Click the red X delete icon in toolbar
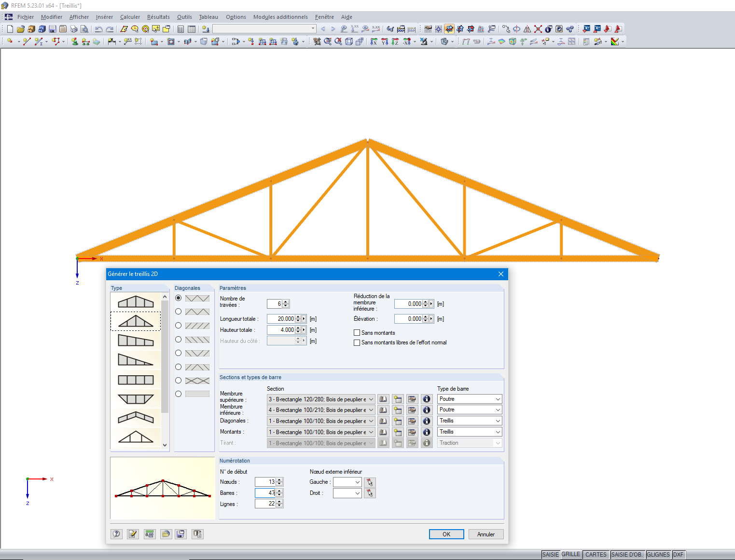The height and width of the screenshot is (560, 735). click(538, 29)
